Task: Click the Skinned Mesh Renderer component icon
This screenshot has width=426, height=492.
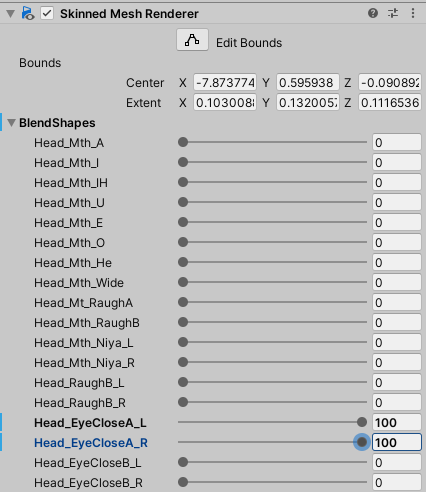Action: click(x=28, y=13)
